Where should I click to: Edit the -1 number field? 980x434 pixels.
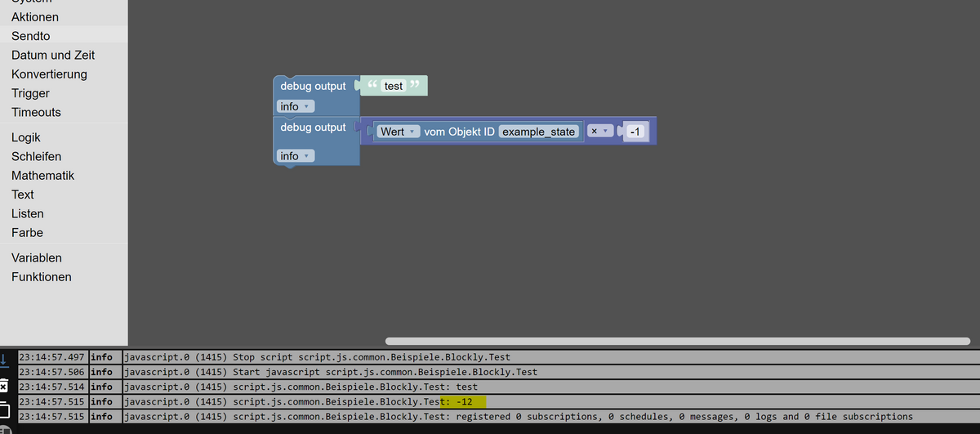tap(636, 132)
